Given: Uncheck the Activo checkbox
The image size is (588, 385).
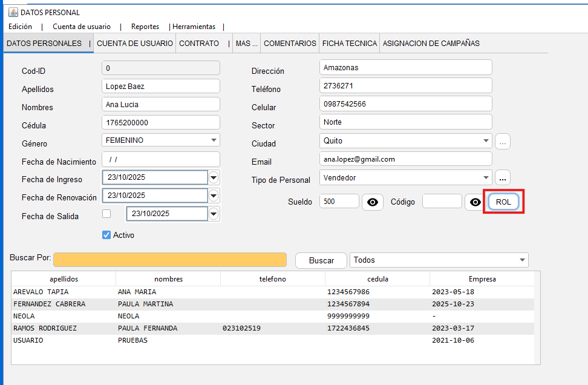Looking at the screenshot, I should click(107, 235).
